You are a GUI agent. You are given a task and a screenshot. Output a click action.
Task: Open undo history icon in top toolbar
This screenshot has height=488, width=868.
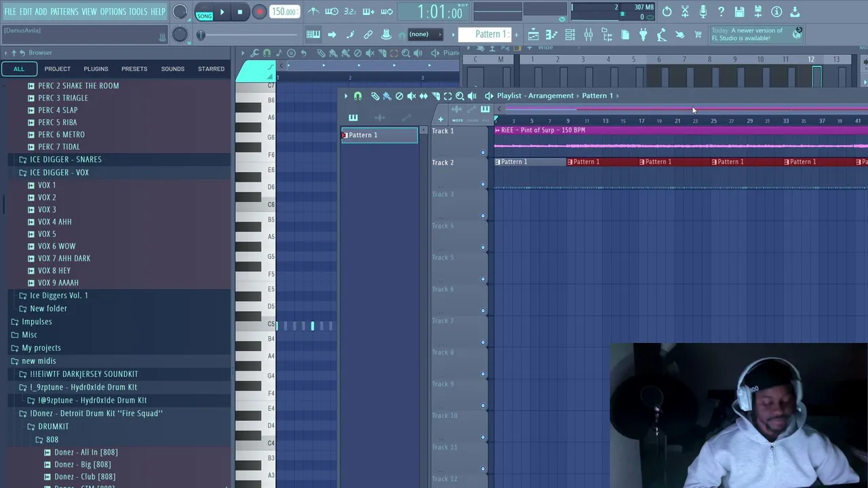(667, 12)
